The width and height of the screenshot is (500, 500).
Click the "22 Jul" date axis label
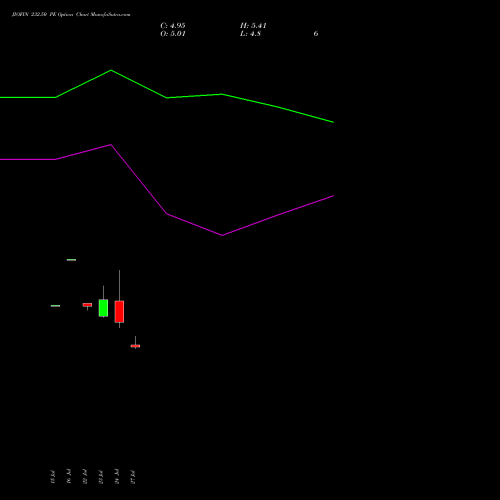tap(85, 476)
